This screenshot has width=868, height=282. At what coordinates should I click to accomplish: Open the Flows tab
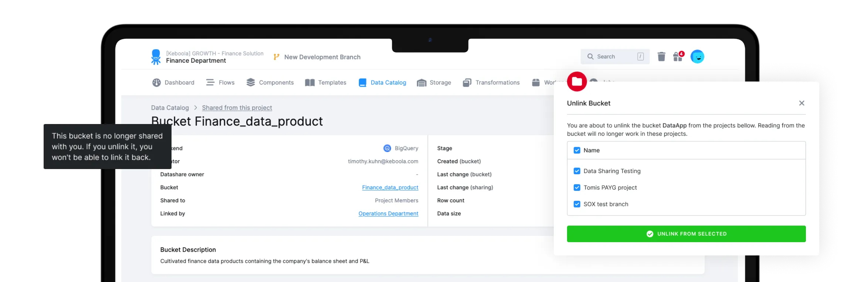coord(220,82)
